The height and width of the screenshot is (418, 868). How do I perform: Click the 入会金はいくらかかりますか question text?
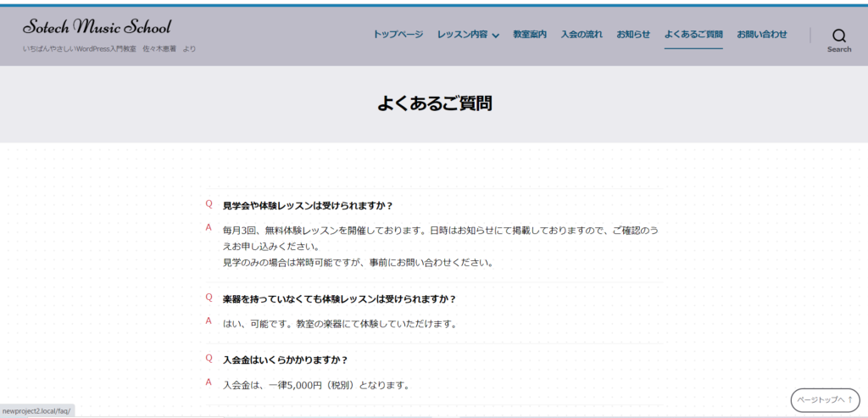pos(285,359)
